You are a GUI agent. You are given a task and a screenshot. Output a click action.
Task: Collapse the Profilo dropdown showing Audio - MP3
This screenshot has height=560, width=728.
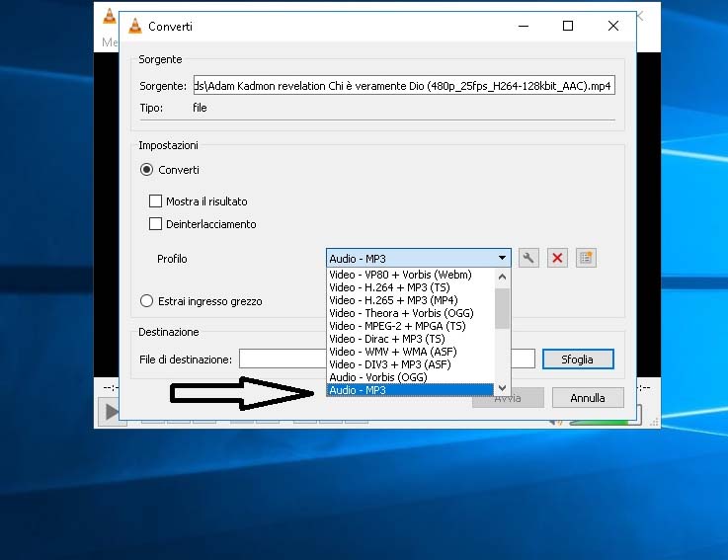(x=418, y=258)
